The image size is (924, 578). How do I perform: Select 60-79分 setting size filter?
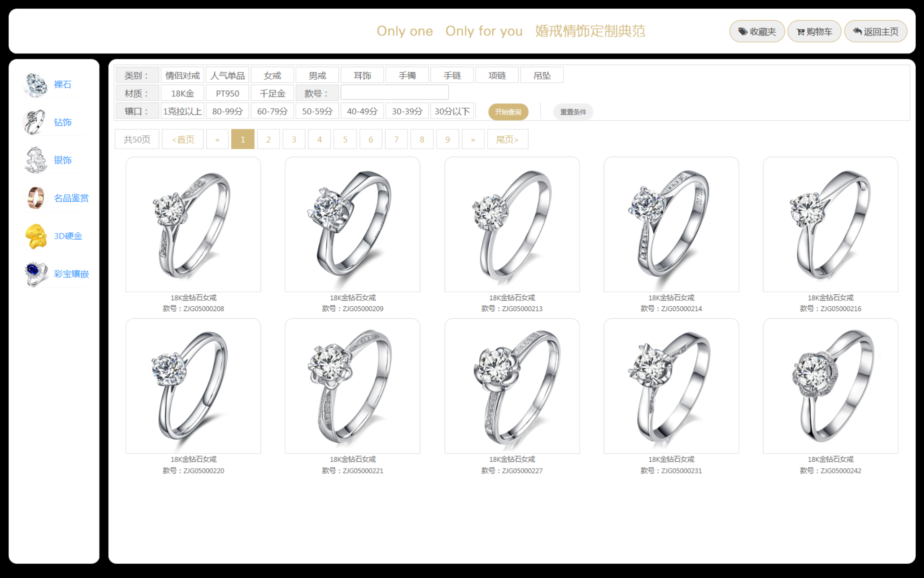[x=272, y=111]
